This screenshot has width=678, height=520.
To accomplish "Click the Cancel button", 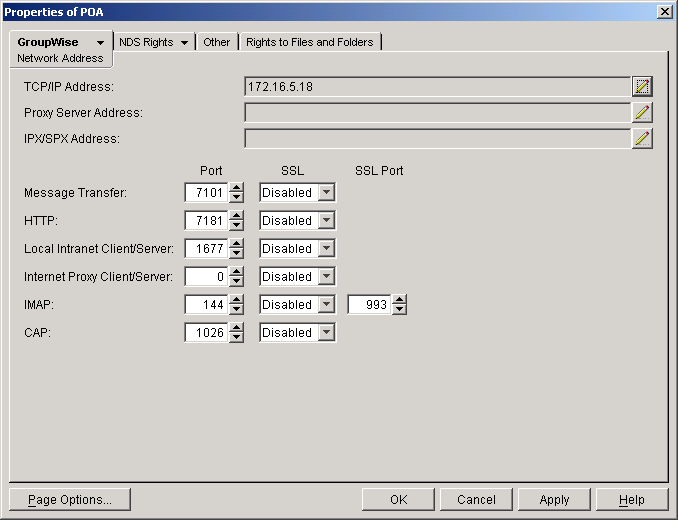I will click(x=476, y=499).
